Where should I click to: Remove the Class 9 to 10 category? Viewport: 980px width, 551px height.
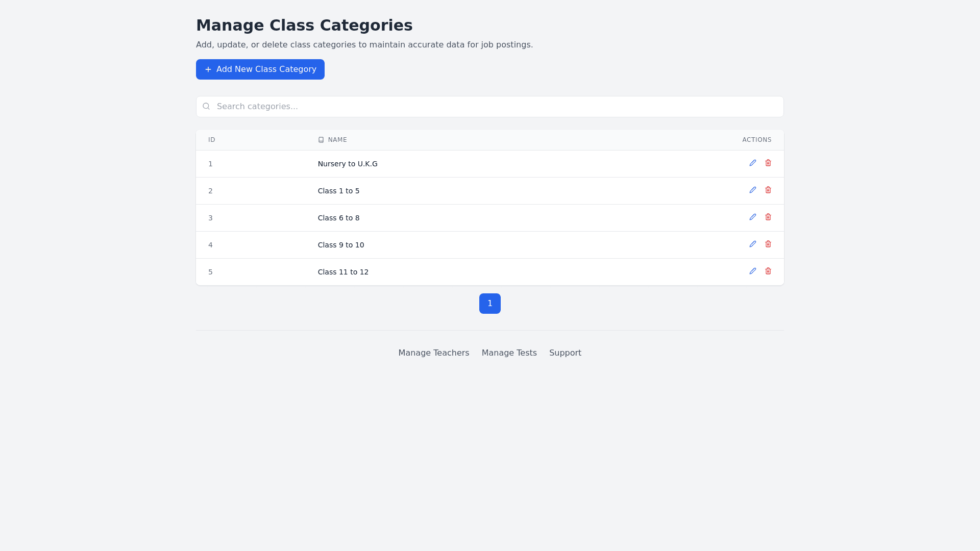tap(768, 244)
